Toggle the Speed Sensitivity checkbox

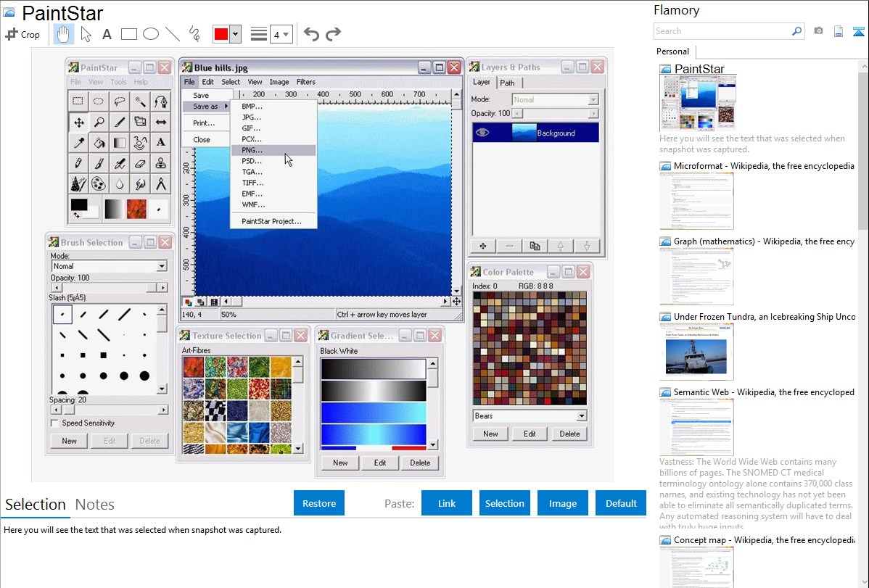55,423
